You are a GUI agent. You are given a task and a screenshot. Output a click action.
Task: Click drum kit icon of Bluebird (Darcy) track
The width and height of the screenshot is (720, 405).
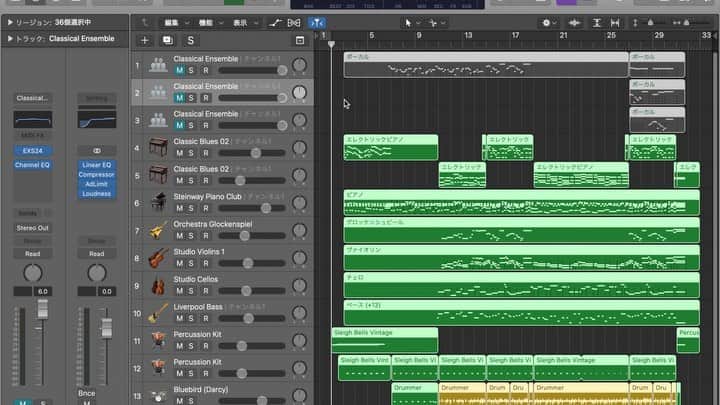(x=158, y=395)
